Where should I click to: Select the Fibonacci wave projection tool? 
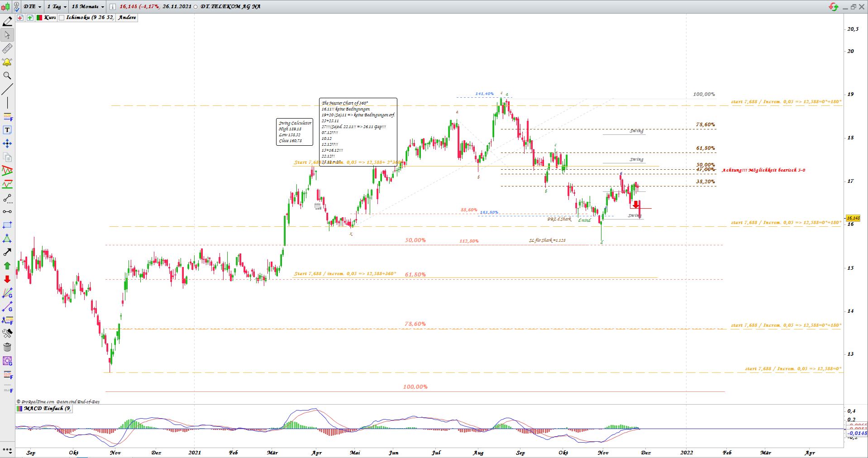7,320
